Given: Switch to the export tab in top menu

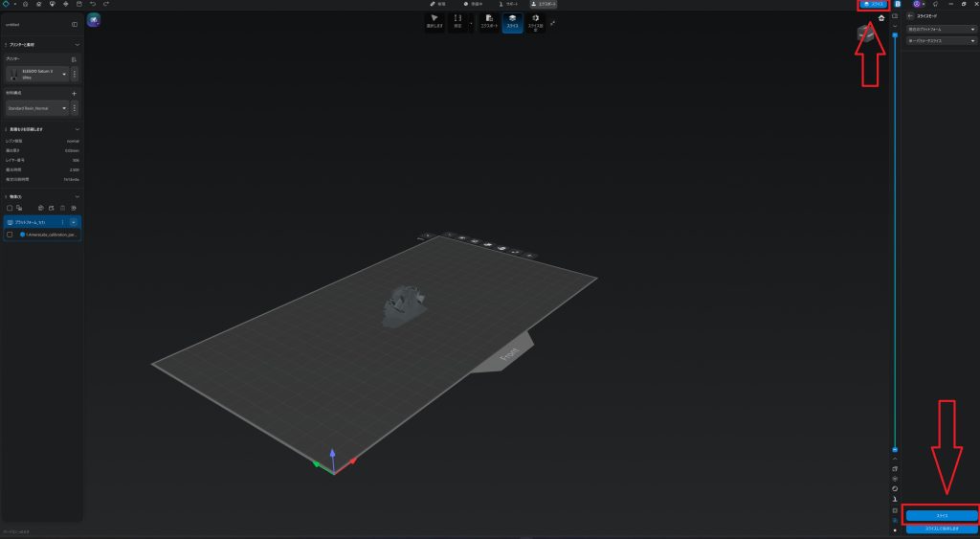Looking at the screenshot, I should pos(543,4).
